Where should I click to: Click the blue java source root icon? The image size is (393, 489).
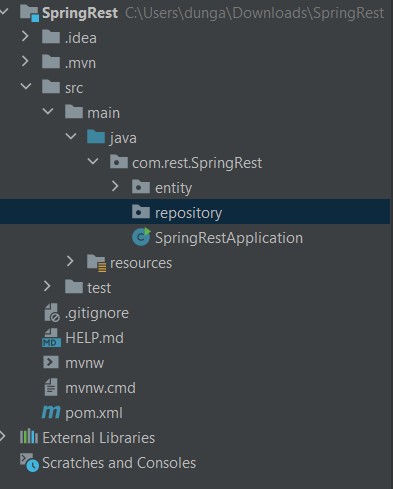(96, 137)
